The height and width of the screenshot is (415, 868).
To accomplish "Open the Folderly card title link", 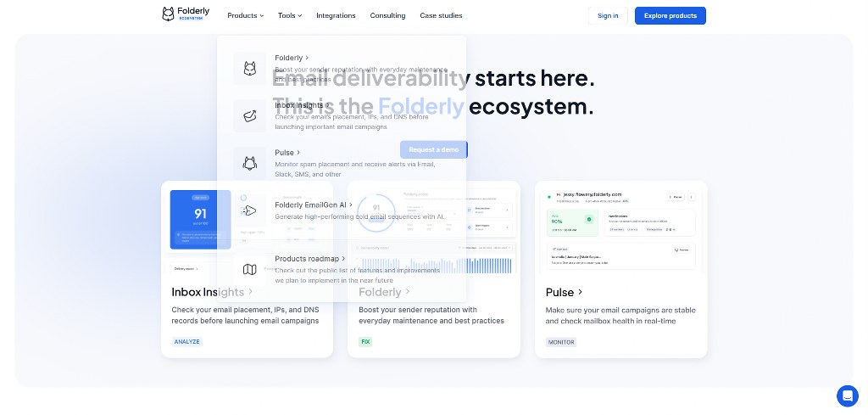I will click(384, 292).
